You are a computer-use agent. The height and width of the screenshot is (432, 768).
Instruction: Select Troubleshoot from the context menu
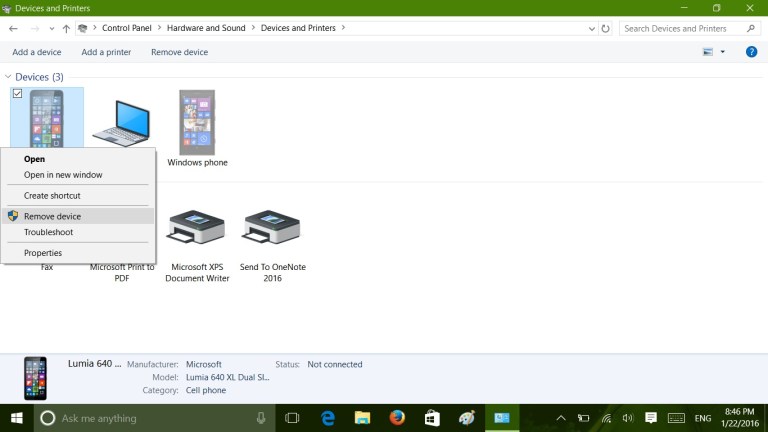48,232
